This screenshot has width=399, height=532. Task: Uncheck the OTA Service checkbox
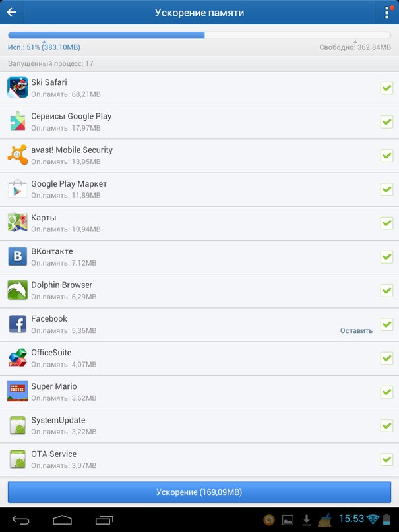tap(386, 459)
